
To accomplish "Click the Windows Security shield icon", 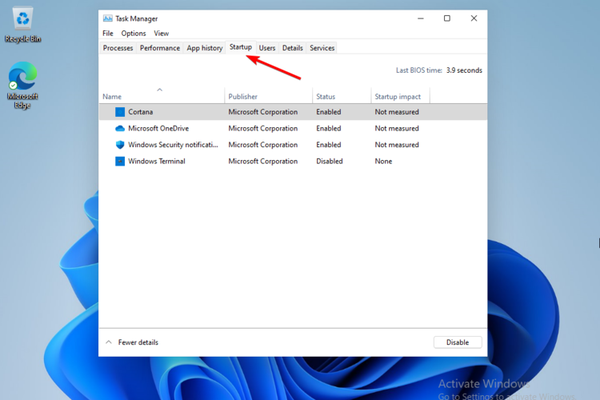I will [120, 145].
